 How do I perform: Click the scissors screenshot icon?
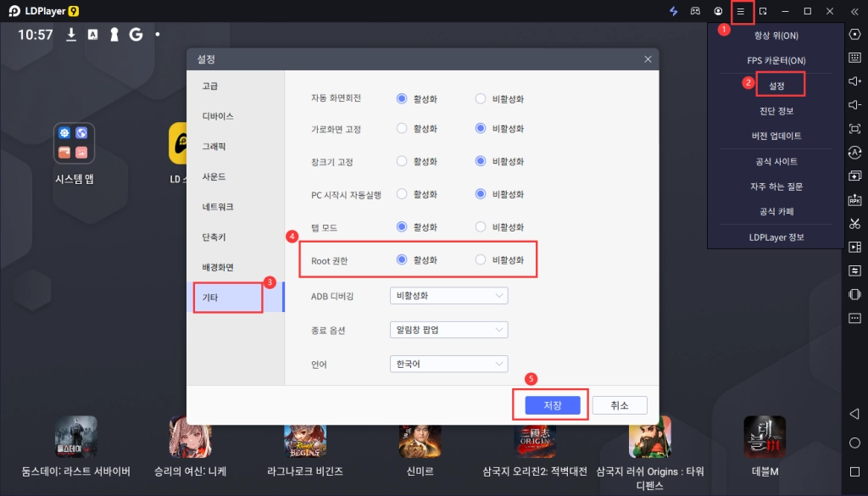(x=854, y=224)
